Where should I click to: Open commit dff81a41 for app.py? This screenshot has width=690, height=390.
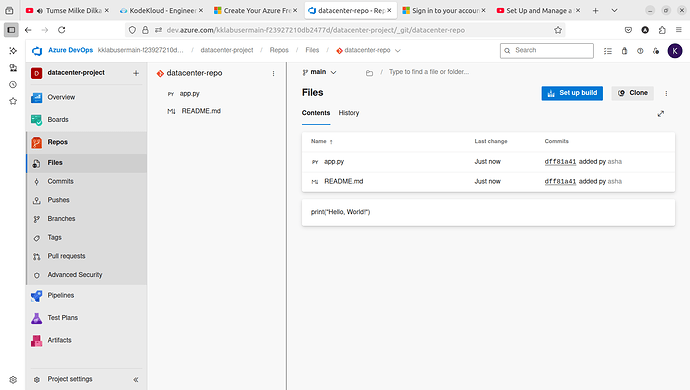point(560,162)
